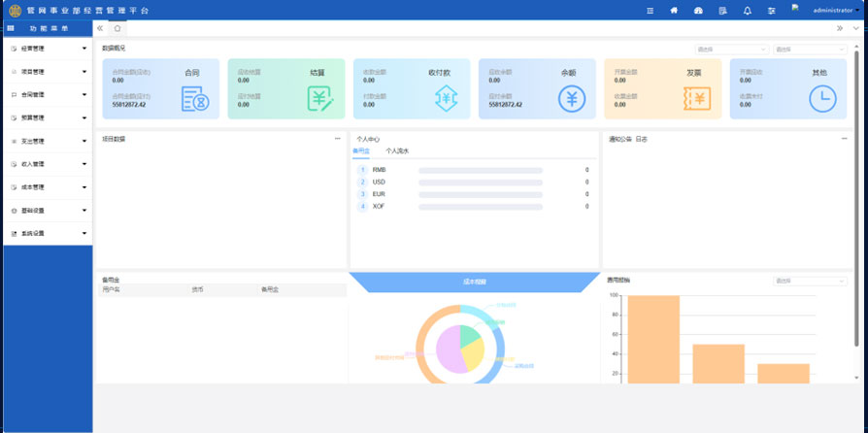The height and width of the screenshot is (433, 868).
Task: Open the 请选择 dropdown in 费用报销 panel
Action: (809, 282)
